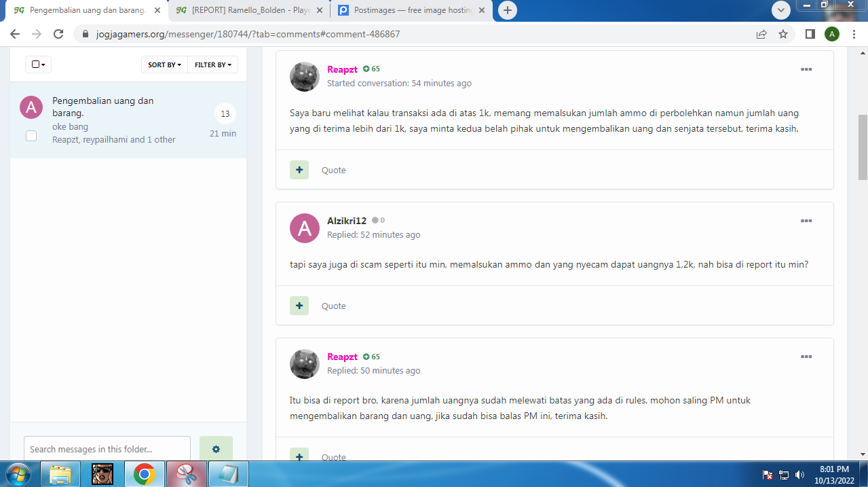
Task: Click Replied 52 minutes ago timestamp
Action: pyautogui.click(x=373, y=235)
